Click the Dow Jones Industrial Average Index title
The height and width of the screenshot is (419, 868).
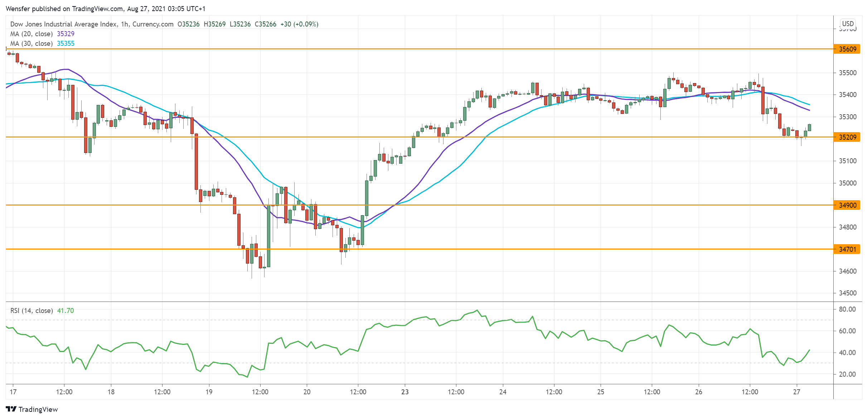pos(63,24)
